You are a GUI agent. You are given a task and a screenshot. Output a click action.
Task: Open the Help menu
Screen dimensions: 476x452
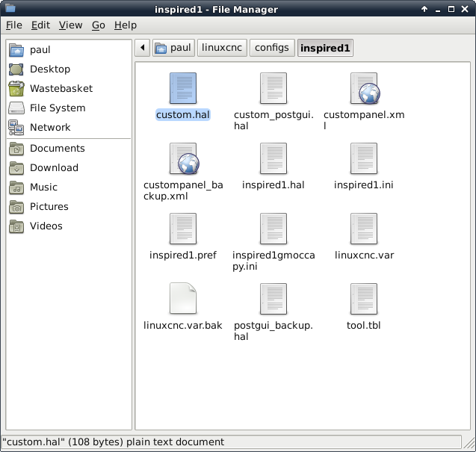pos(126,25)
